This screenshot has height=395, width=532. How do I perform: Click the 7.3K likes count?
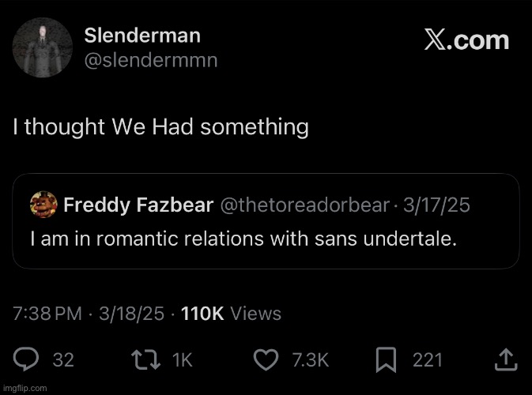(x=310, y=360)
